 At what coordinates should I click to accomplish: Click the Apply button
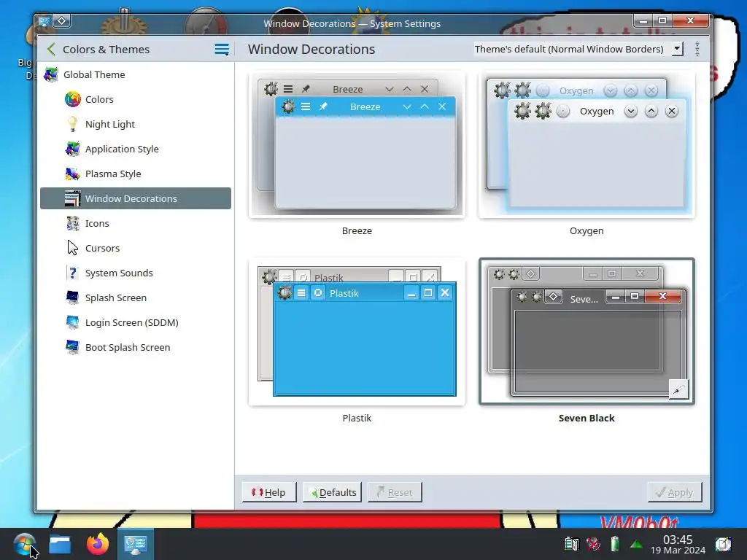675,492
